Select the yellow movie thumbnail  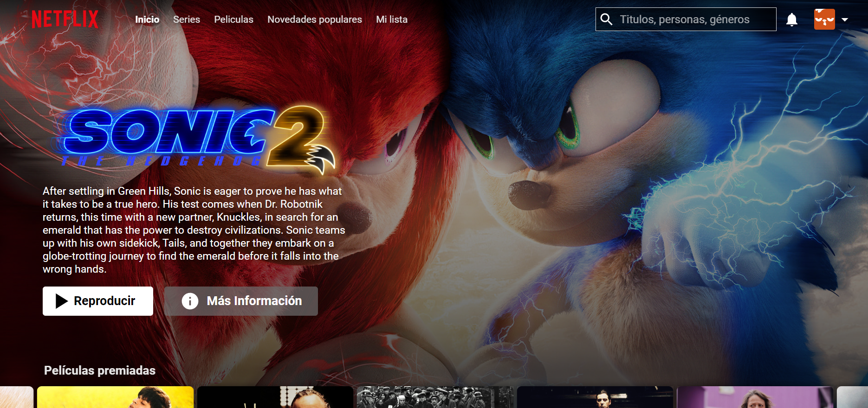click(115, 397)
